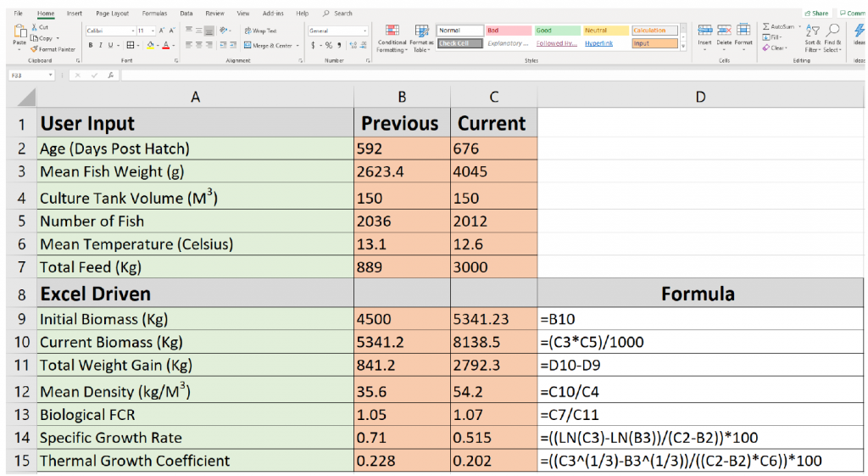Screen dimensions: 868x476
Task: Apply the Check Cell style
Action: coord(460,43)
